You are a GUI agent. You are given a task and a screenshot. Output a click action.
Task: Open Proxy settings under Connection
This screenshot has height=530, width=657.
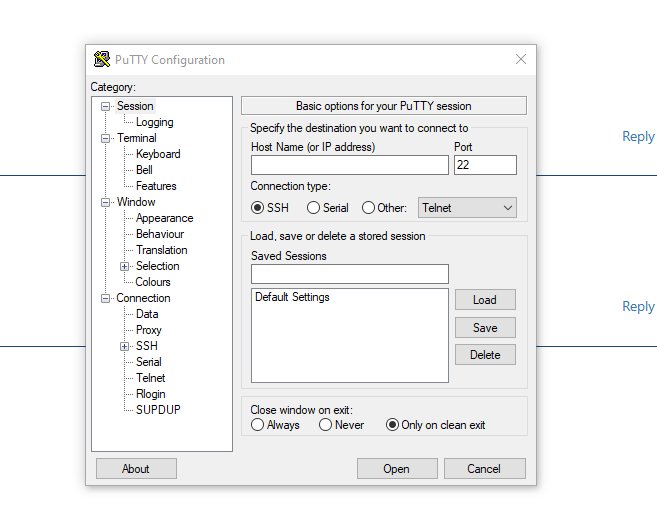pos(149,330)
